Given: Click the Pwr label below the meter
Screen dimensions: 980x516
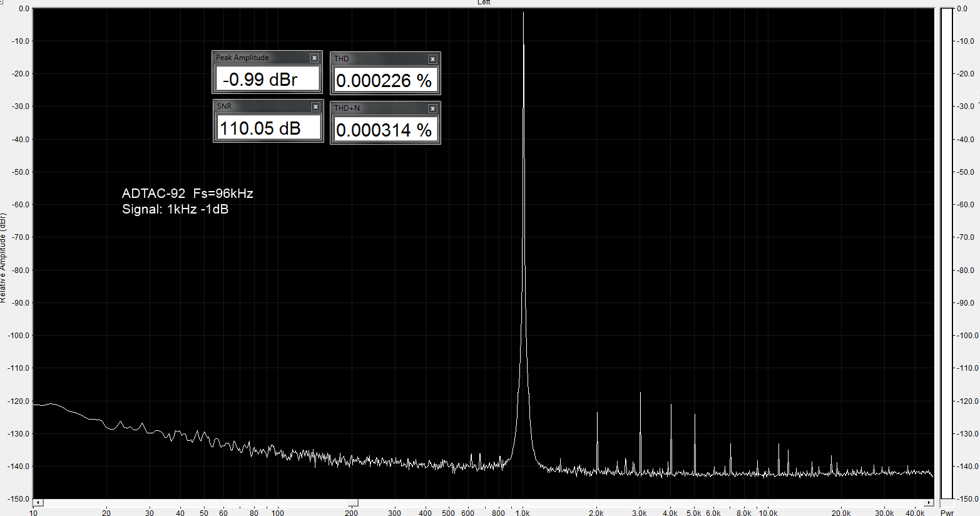Looking at the screenshot, I should [946, 513].
